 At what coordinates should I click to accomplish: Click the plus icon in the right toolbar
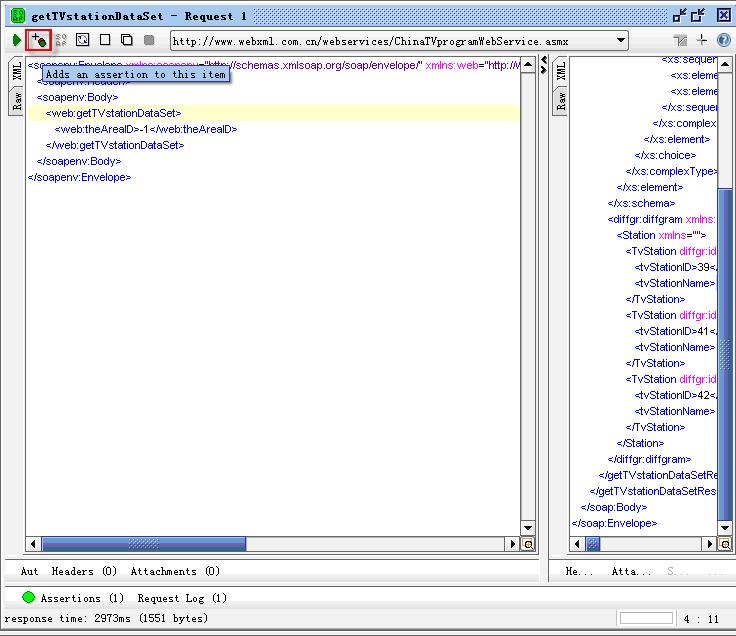click(x=702, y=40)
